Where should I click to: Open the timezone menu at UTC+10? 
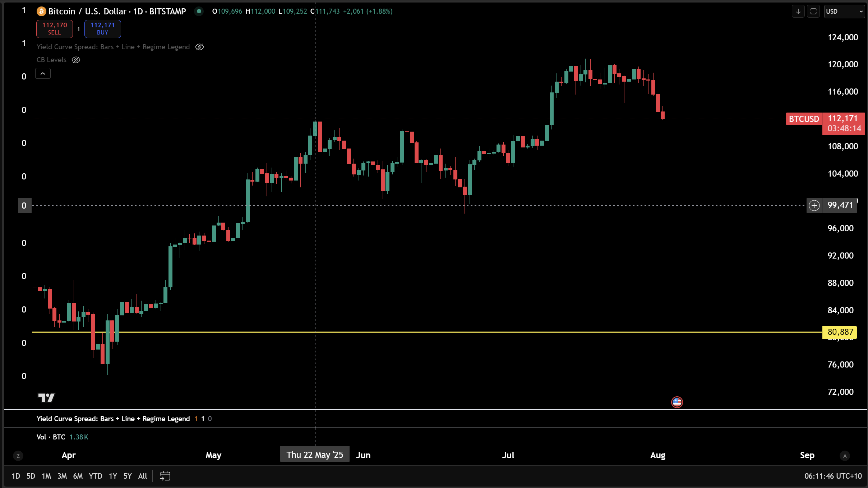tap(833, 476)
